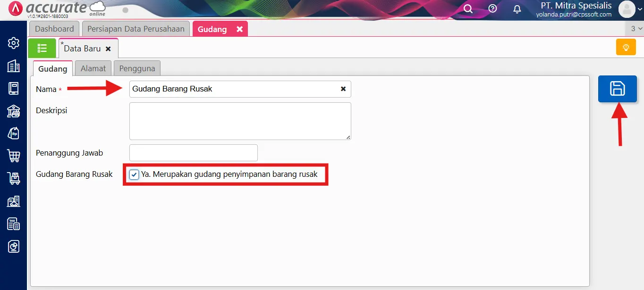Click the Accurate Online logo
The width and height of the screenshot is (644, 290).
pos(57,9)
